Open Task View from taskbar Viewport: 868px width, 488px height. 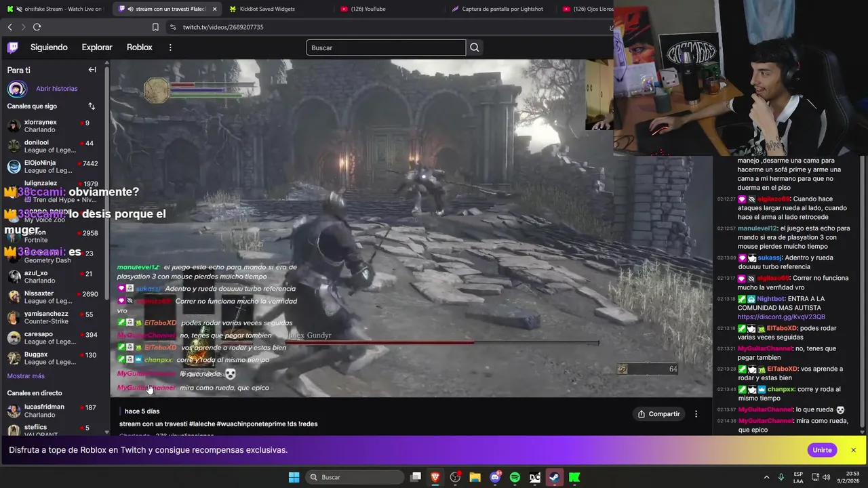click(416, 477)
